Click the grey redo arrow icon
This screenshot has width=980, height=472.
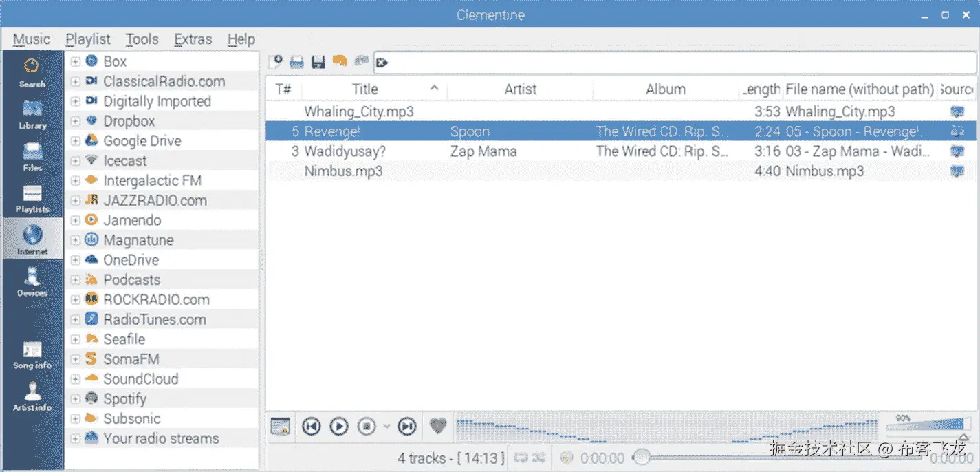pos(361,61)
